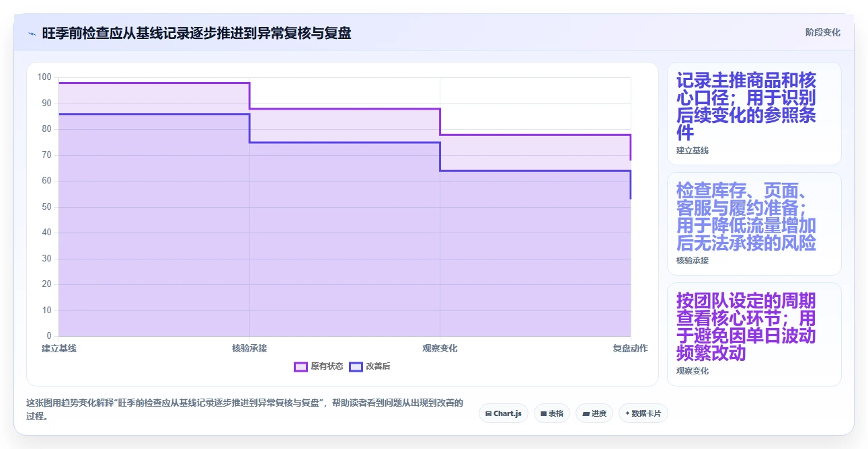Screen dimensions: 868x449
Task: Click the 进度 tag icon
Action: [x=586, y=413]
